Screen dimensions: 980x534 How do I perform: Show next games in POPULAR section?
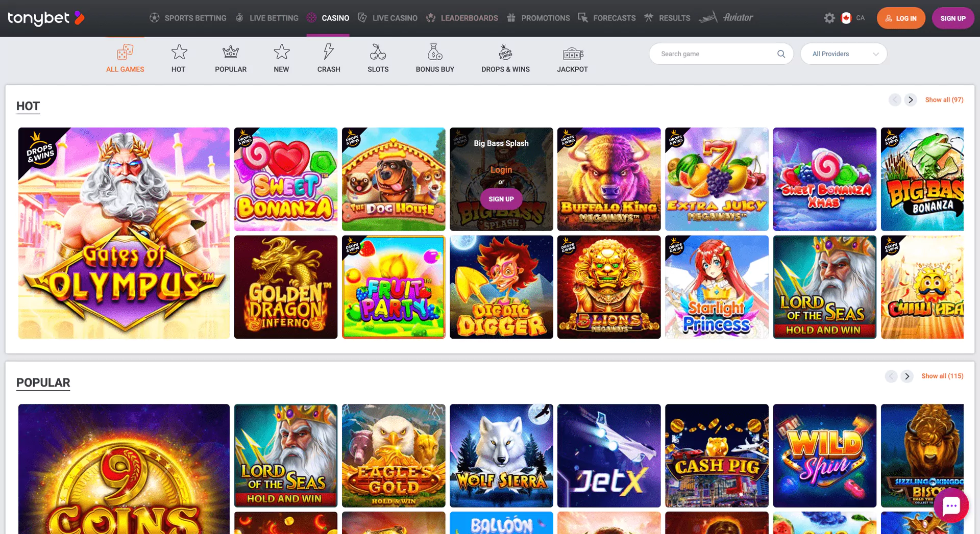coord(907,376)
